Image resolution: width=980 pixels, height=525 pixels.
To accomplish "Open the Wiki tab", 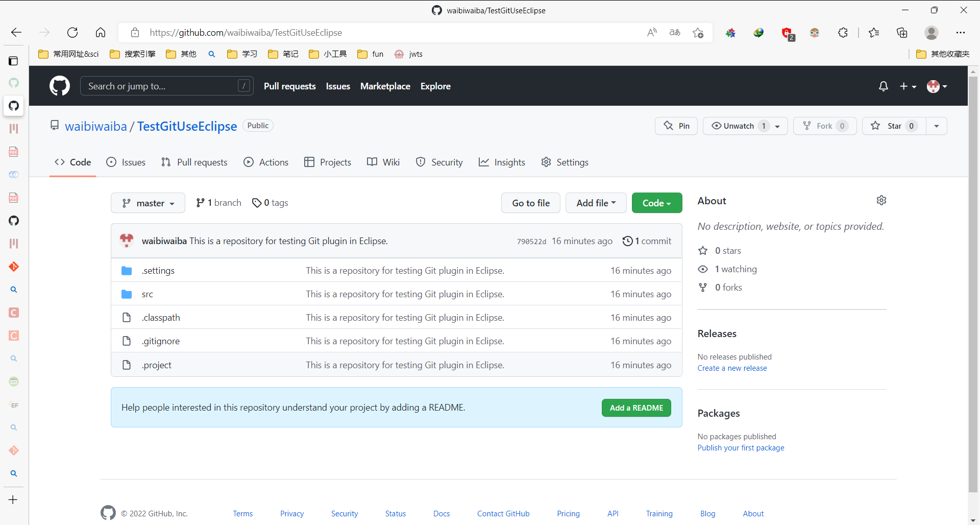I will [x=383, y=162].
